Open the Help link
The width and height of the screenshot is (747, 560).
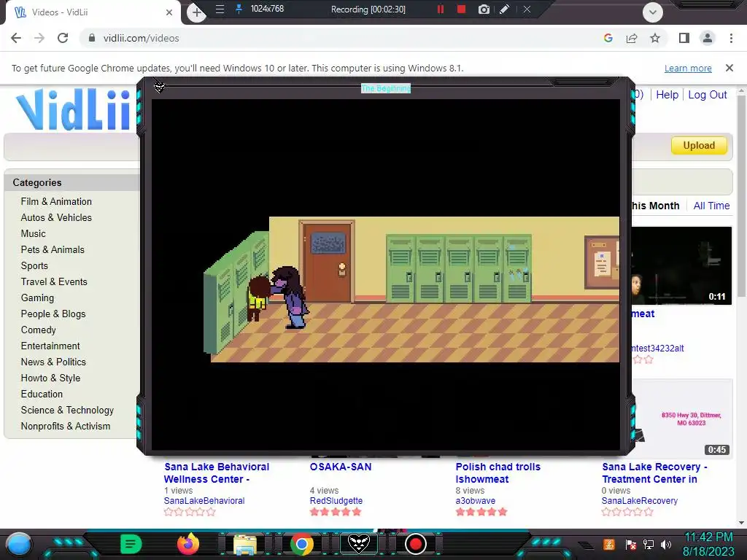667,95
